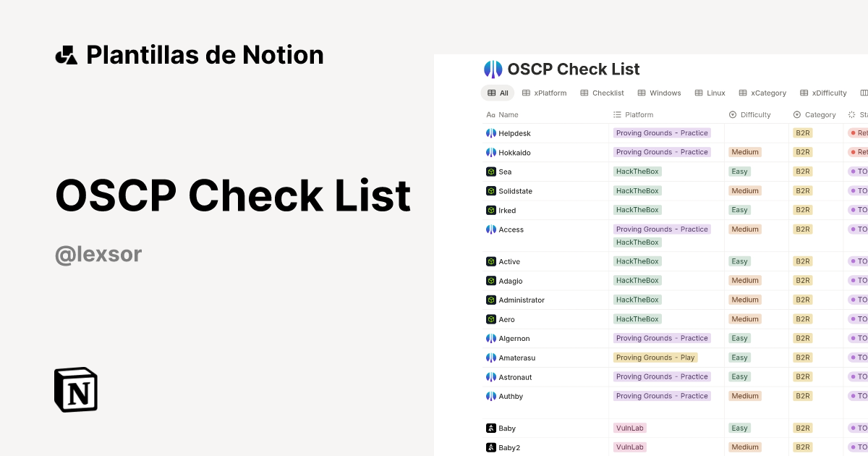Click the HackTheBox icon next to Adagio

click(490, 281)
